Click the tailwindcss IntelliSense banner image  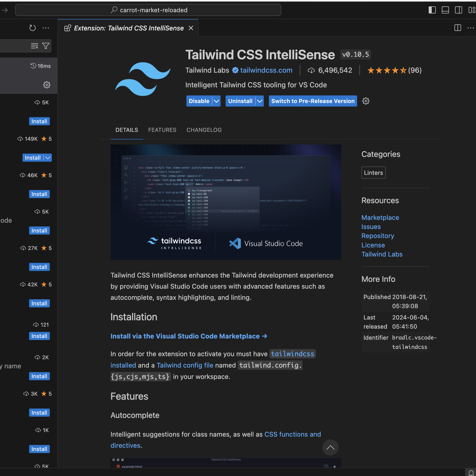tap(226, 202)
